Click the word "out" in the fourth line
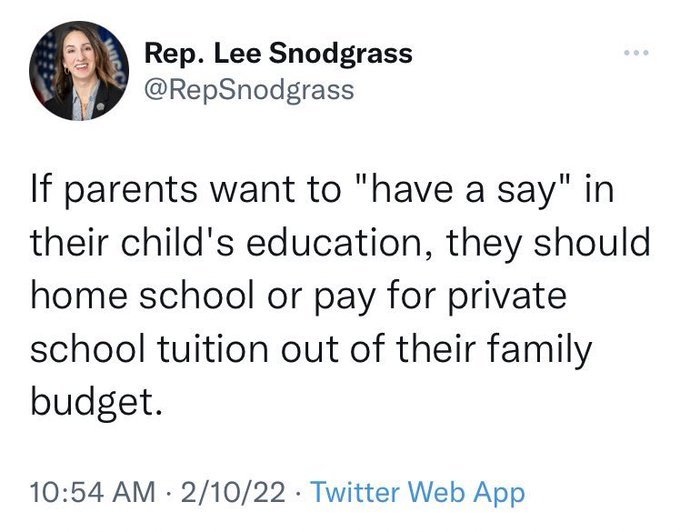Screen dimensions: 680x532 click(x=309, y=350)
